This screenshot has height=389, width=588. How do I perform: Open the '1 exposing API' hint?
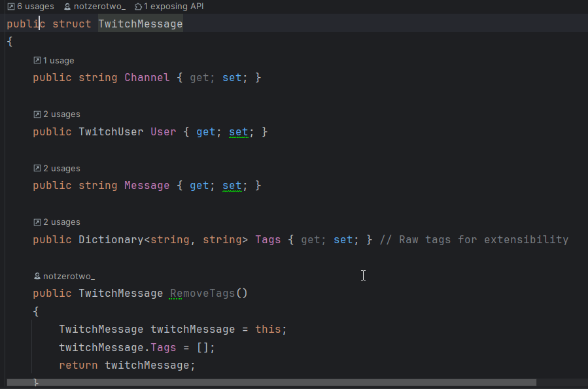pos(173,7)
